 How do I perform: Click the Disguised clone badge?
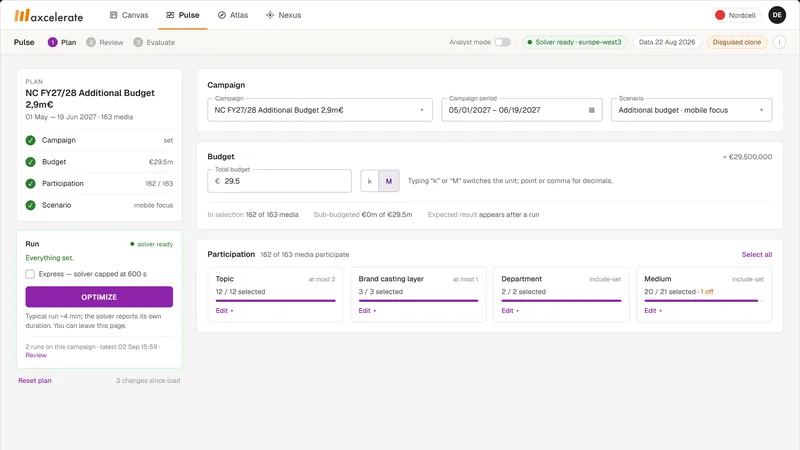tap(737, 42)
